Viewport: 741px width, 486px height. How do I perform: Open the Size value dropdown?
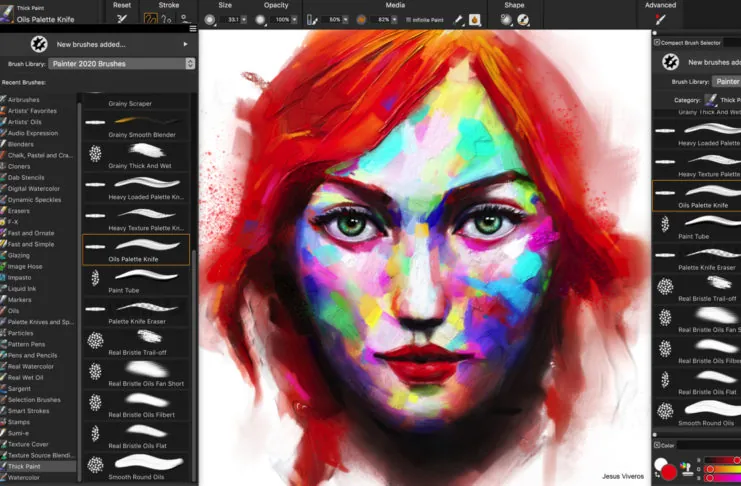click(x=245, y=19)
